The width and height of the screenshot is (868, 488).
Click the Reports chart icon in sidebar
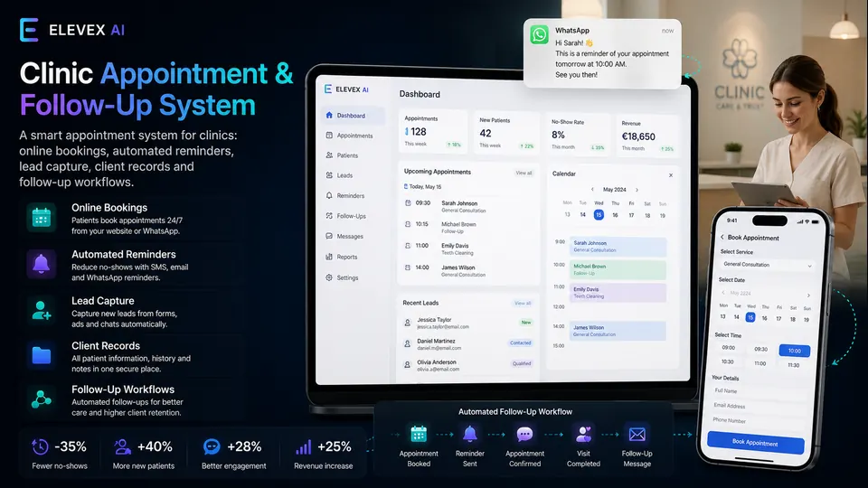pos(329,256)
